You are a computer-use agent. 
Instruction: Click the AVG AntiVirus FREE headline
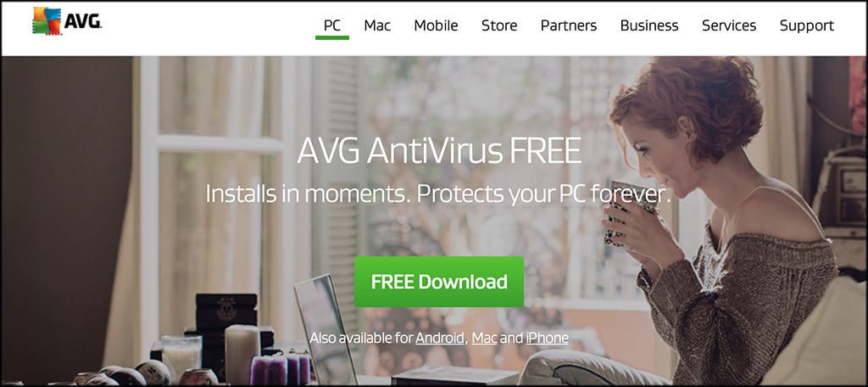pyautogui.click(x=439, y=150)
